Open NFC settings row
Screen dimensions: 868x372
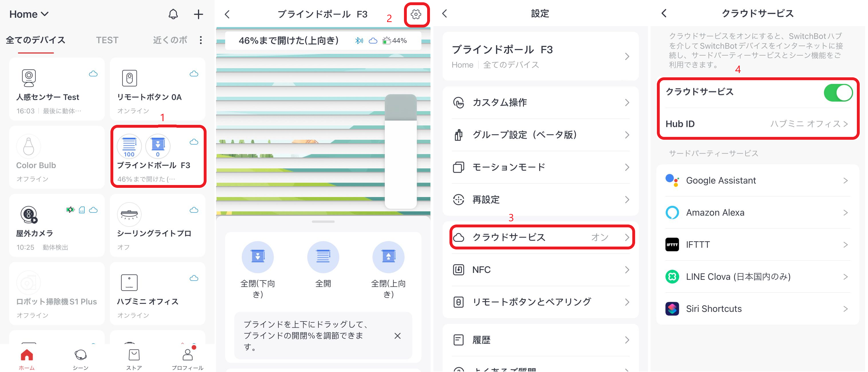[540, 270]
